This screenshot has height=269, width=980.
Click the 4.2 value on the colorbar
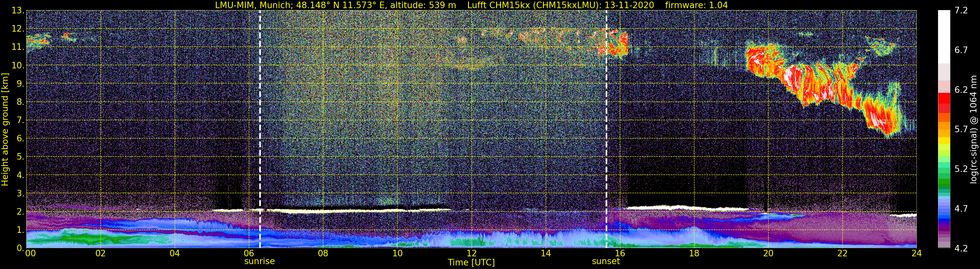coord(961,248)
